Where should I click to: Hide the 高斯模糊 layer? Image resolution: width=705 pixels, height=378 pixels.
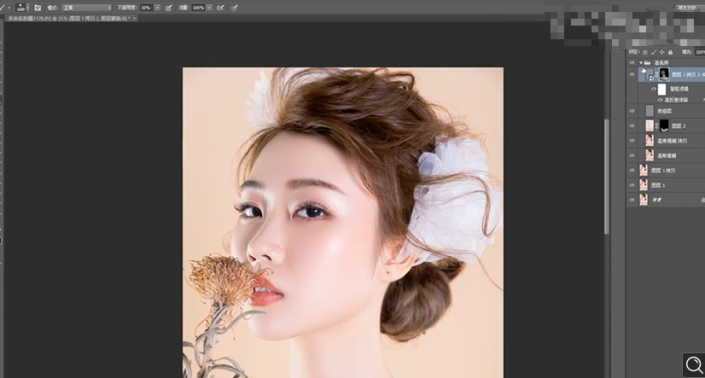click(632, 156)
